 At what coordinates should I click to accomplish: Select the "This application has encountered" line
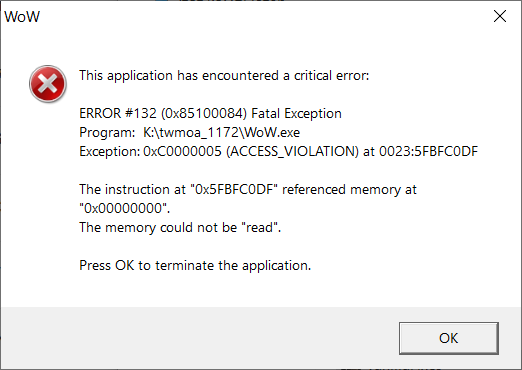[224, 76]
